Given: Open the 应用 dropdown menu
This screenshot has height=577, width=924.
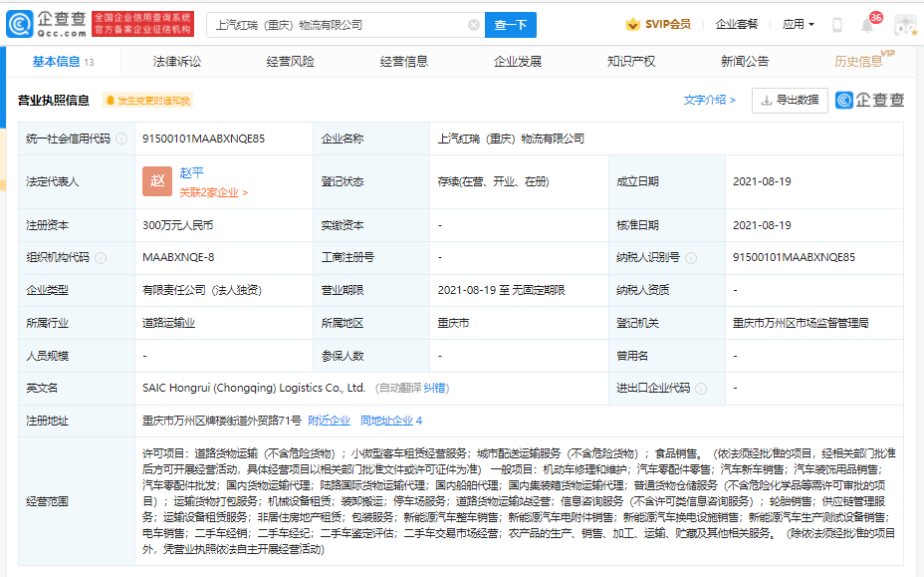Looking at the screenshot, I should (797, 24).
